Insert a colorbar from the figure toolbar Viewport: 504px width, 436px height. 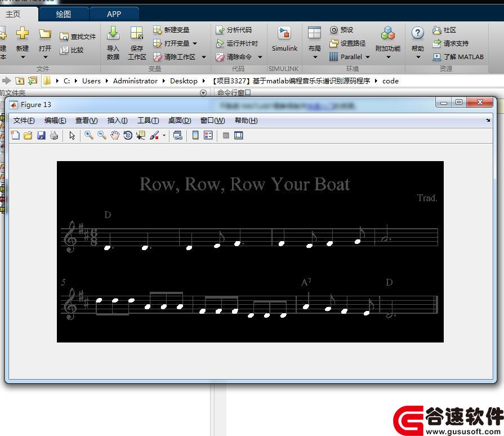(195, 135)
